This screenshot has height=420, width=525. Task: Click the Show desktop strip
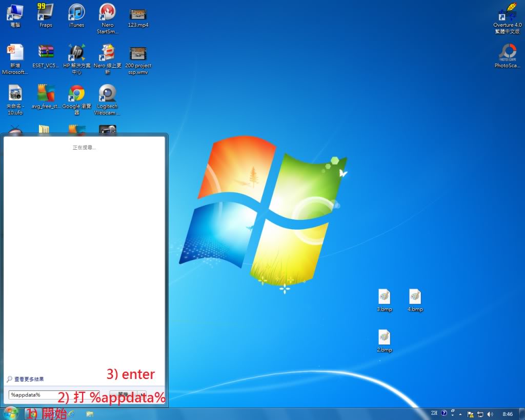pos(521,414)
